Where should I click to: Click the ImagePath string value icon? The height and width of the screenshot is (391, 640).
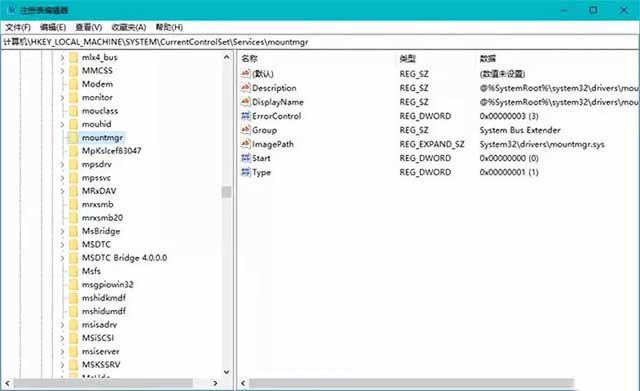[245, 144]
